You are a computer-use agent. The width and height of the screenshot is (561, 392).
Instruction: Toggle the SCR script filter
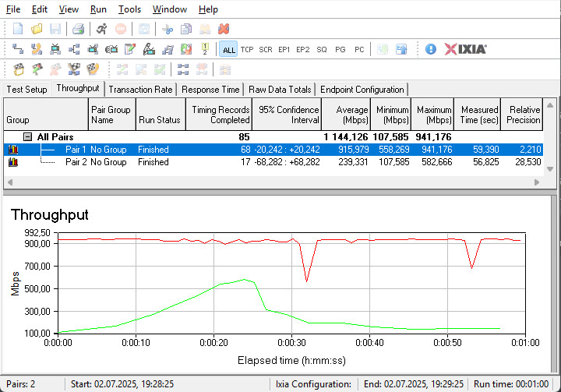(266, 49)
